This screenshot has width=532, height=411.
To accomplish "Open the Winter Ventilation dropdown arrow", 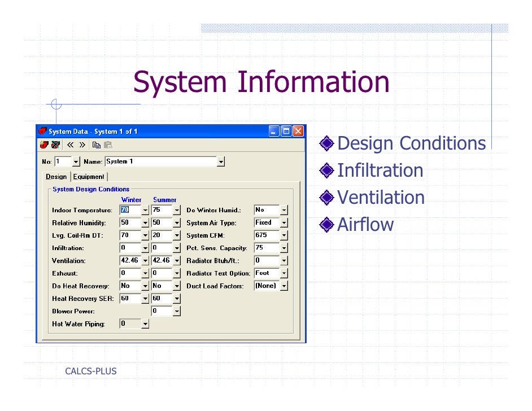I will coord(145,261).
